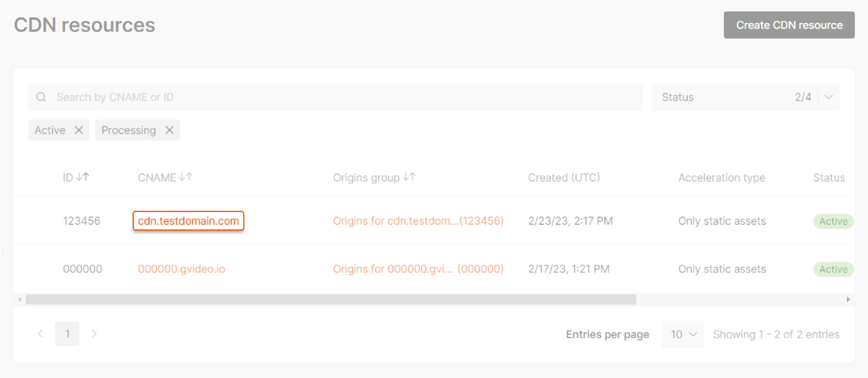The height and width of the screenshot is (378, 868).
Task: Sort by CNAME column arrows
Action: [x=185, y=177]
